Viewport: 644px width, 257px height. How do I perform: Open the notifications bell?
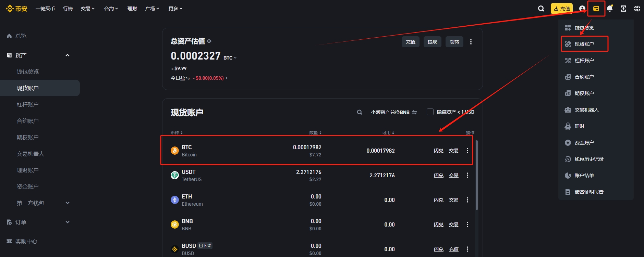click(610, 9)
